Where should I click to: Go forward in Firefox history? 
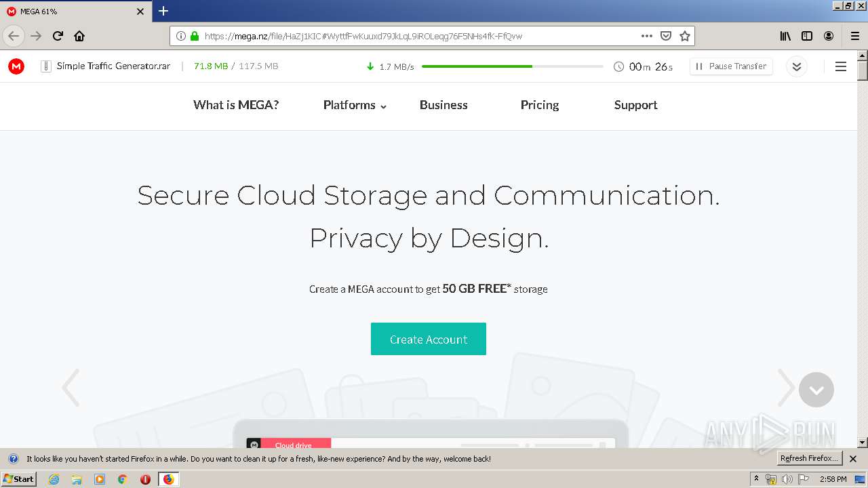(37, 36)
